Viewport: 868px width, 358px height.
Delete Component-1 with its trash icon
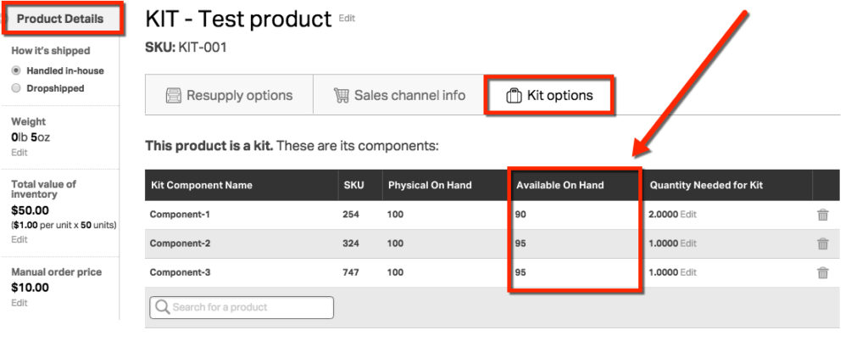point(822,215)
